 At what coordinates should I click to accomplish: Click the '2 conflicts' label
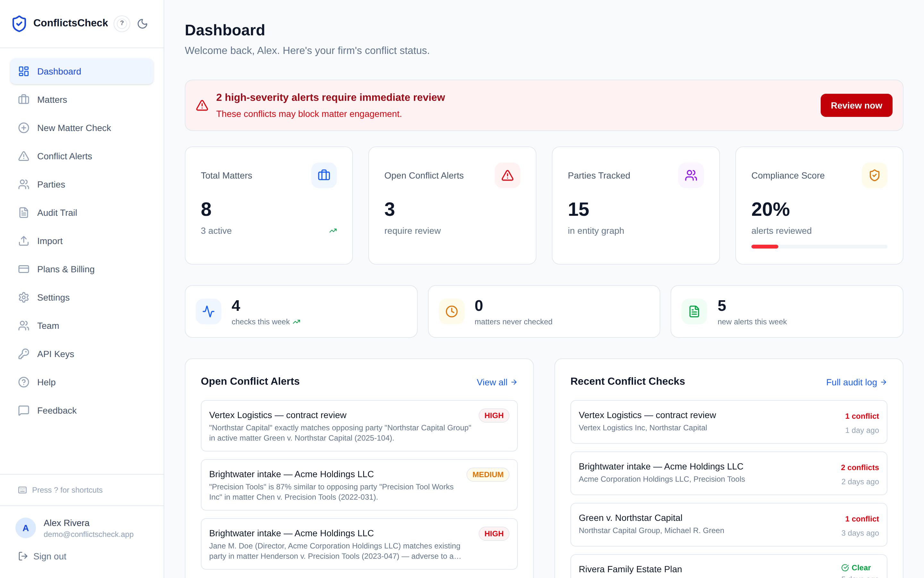(x=860, y=468)
